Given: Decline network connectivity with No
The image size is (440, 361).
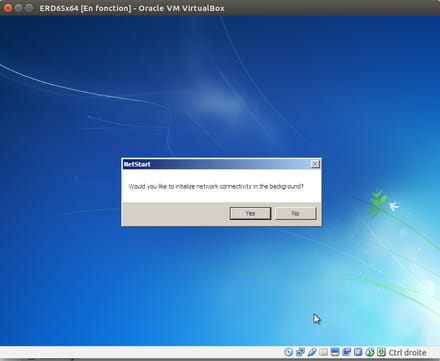Looking at the screenshot, I should point(295,213).
